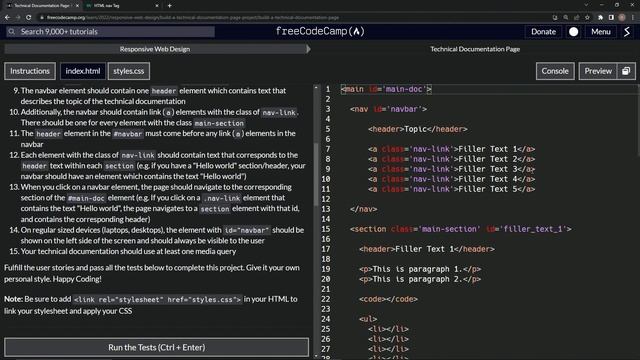Open the Instructions tab
Image resolution: width=640 pixels, height=360 pixels.
tap(30, 71)
